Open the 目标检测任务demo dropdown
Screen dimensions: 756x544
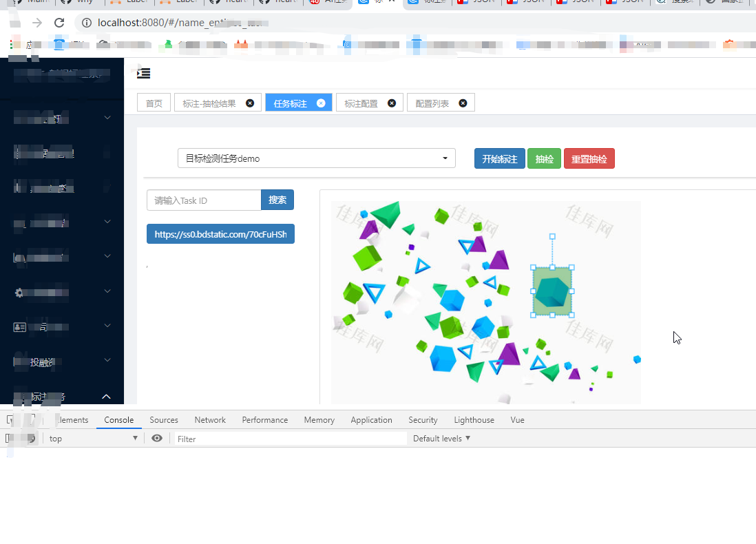coord(317,158)
